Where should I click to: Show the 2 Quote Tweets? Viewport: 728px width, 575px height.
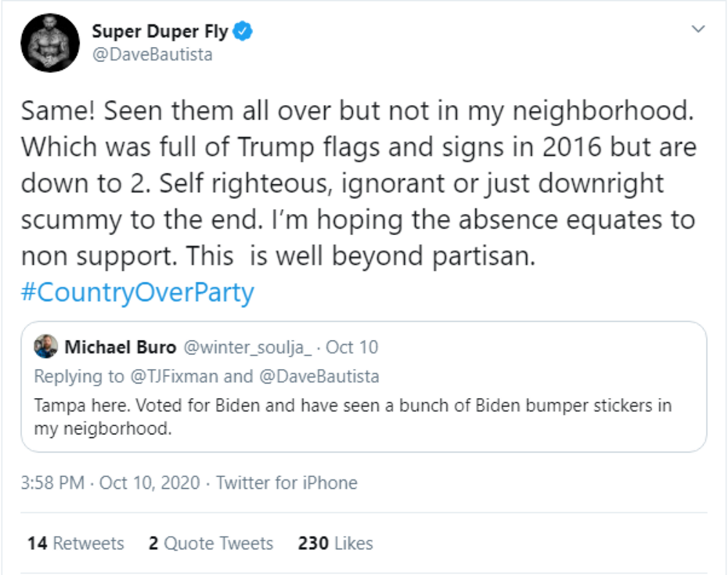coord(211,543)
